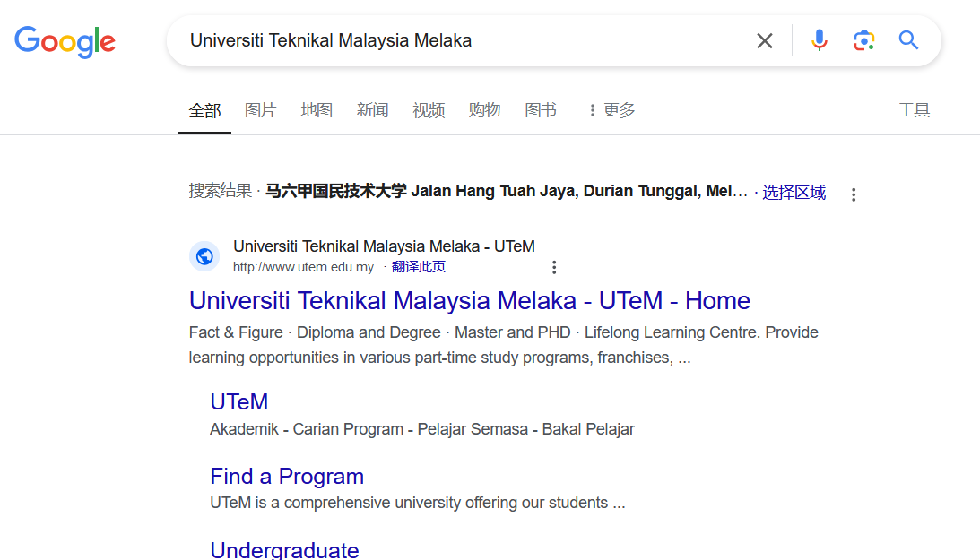Click the UTeM is a comprehensive university text
Screen dimensions: 980x560
tap(418, 503)
